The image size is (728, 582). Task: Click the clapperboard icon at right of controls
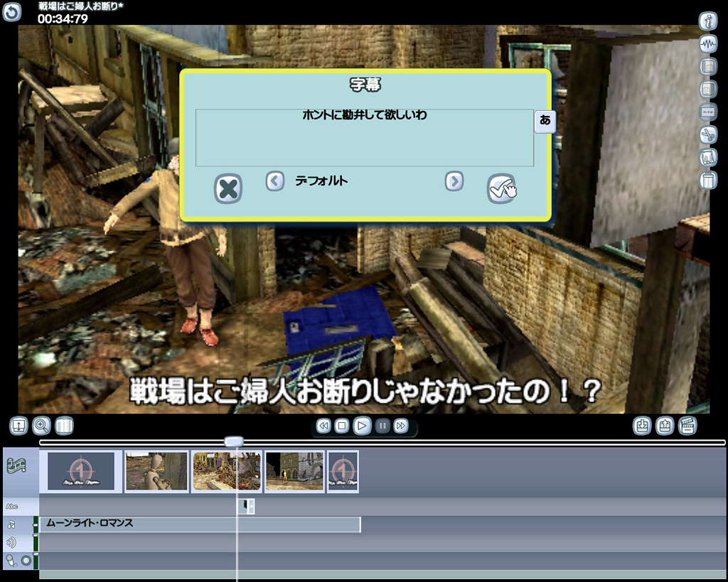point(687,426)
